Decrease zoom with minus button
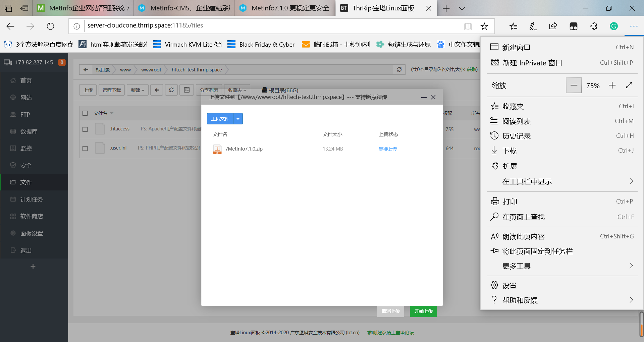 574,85
